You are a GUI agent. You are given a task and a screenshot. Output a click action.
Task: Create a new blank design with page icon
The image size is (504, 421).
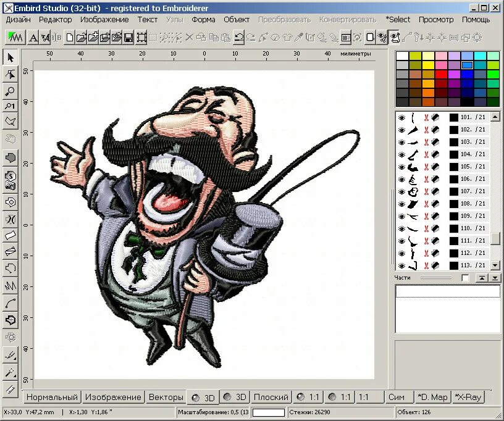[x=70, y=38]
